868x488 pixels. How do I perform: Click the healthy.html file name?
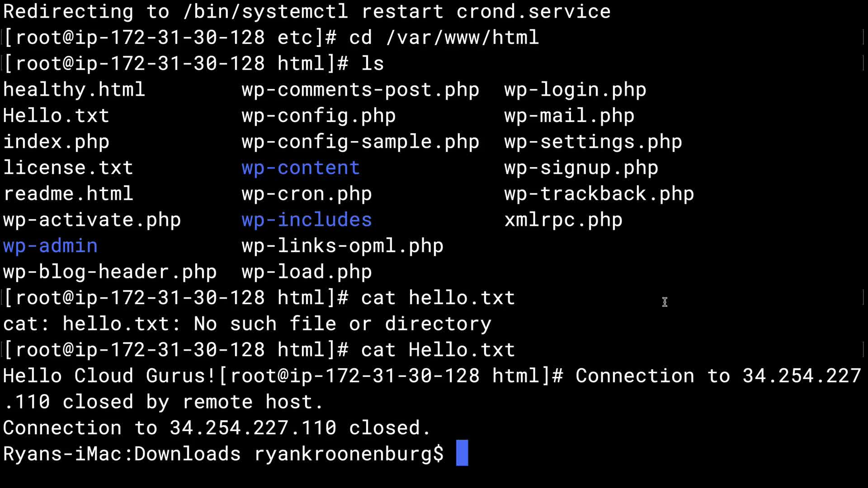(74, 90)
